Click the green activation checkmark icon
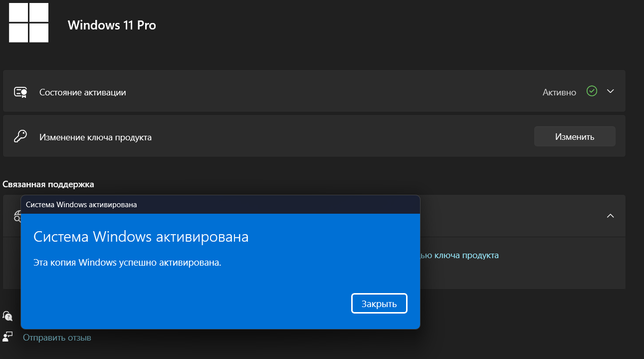 click(592, 91)
